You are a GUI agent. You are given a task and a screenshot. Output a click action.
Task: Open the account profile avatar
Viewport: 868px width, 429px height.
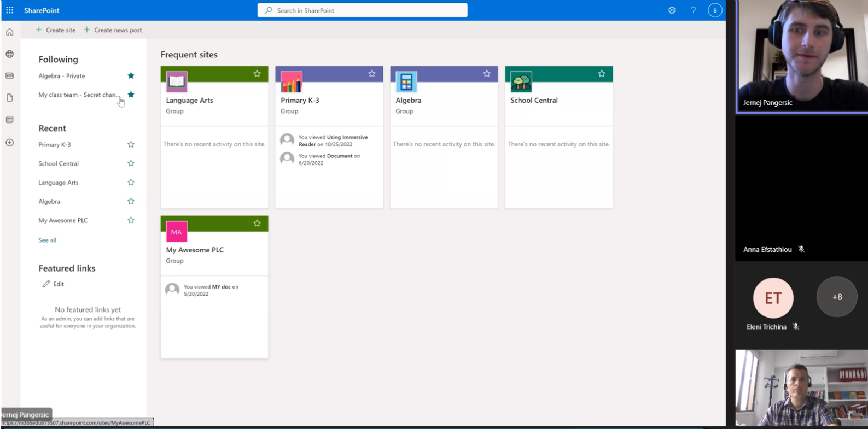(714, 10)
